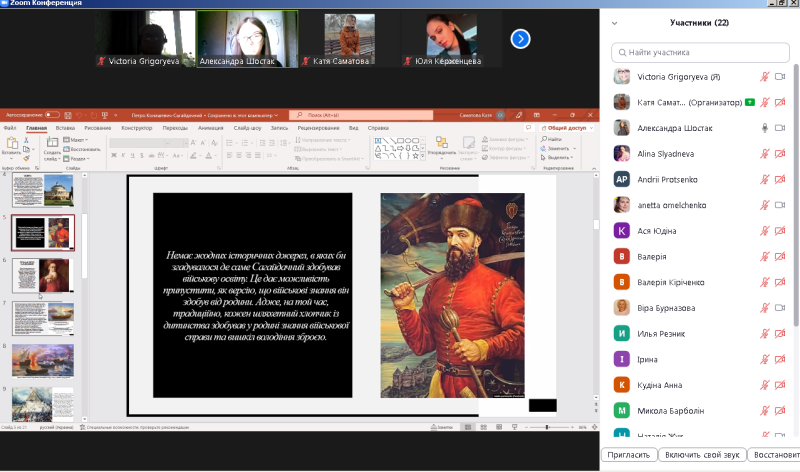Click the muted microphone icon for Alina Slyadneva
800x472 pixels.
coord(764,154)
